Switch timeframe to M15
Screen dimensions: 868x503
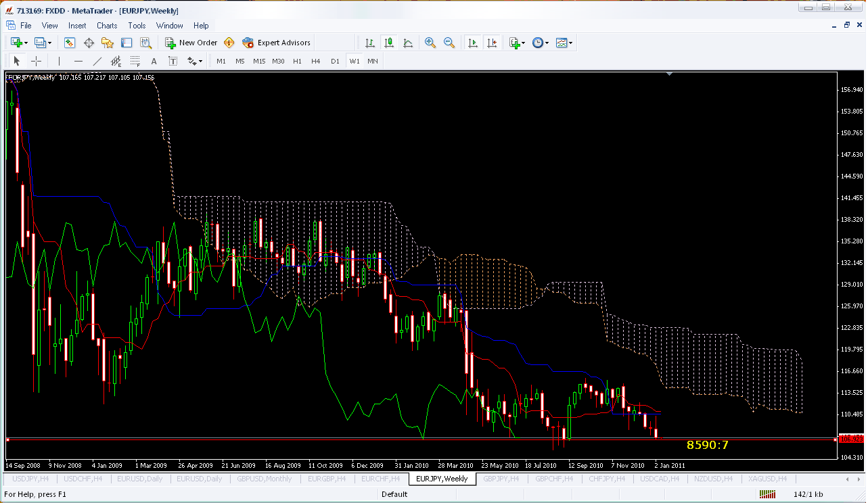(x=259, y=61)
